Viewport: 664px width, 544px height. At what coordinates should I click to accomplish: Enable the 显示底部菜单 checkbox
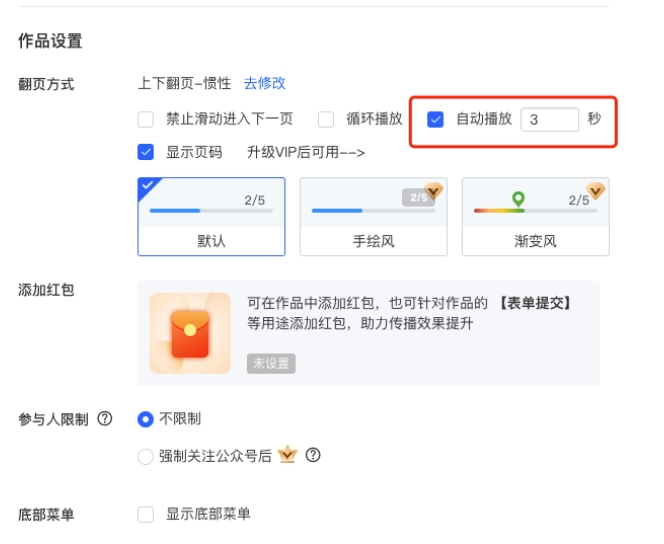tap(146, 514)
